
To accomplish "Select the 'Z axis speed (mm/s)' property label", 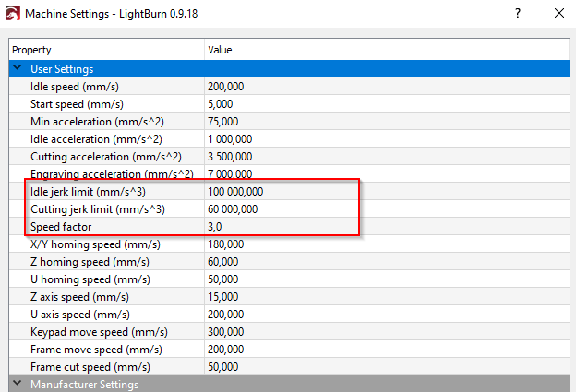I will point(79,297).
